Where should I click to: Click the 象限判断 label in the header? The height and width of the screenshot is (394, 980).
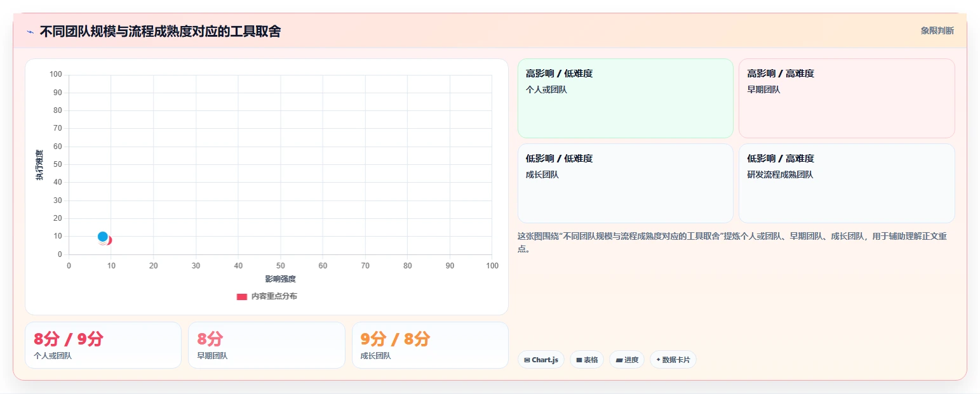(937, 30)
